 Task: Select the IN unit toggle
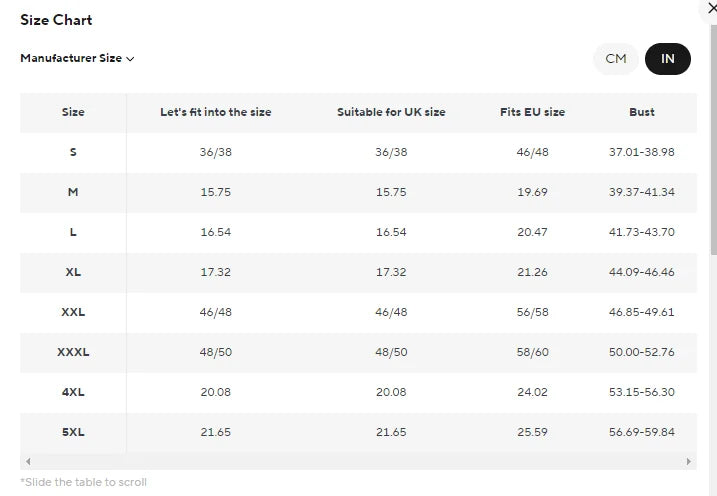[668, 59]
